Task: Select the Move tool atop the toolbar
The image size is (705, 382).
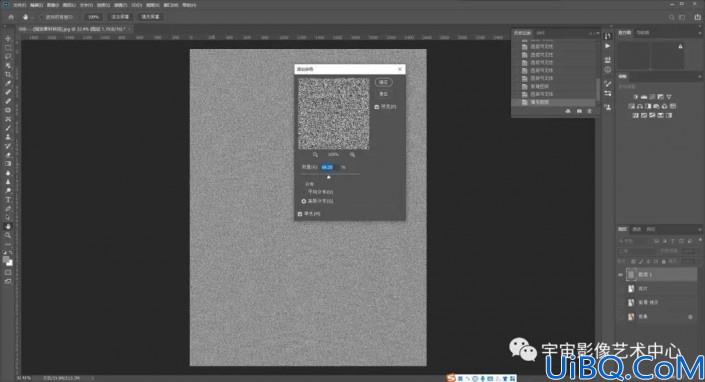Action: [x=8, y=39]
